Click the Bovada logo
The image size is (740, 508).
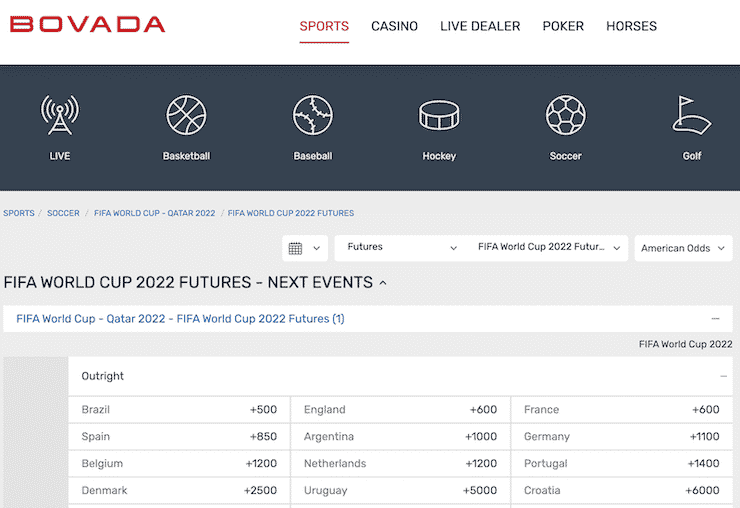click(87, 25)
